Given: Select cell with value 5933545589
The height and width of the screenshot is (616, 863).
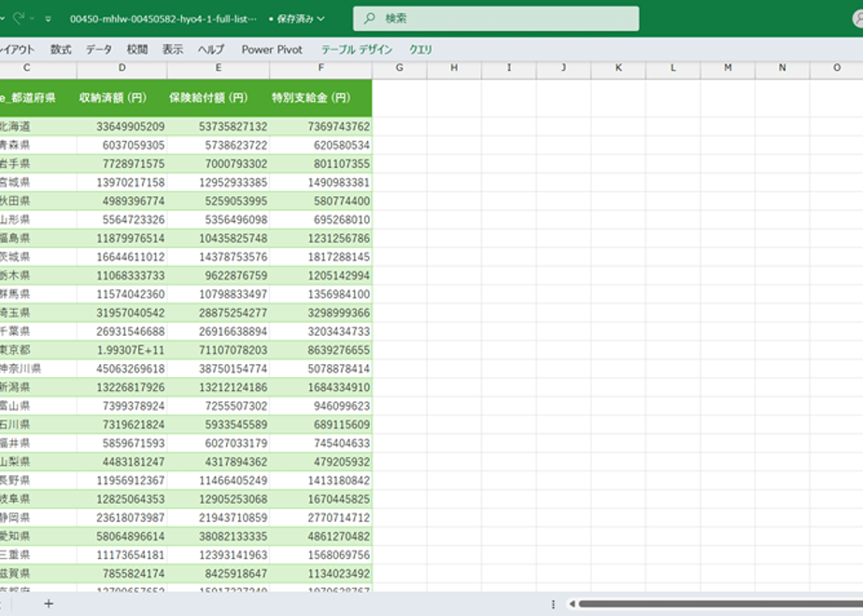Looking at the screenshot, I should click(x=219, y=426).
